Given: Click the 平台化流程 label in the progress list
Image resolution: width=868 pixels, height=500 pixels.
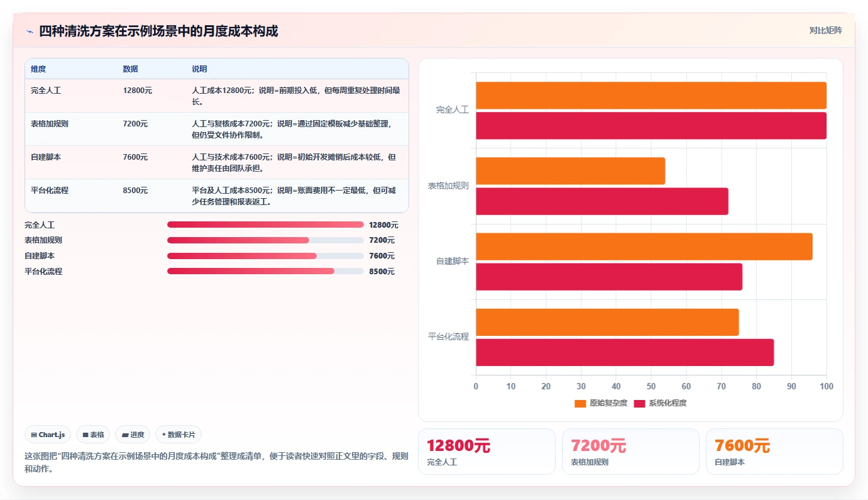Looking at the screenshot, I should click(x=43, y=272).
